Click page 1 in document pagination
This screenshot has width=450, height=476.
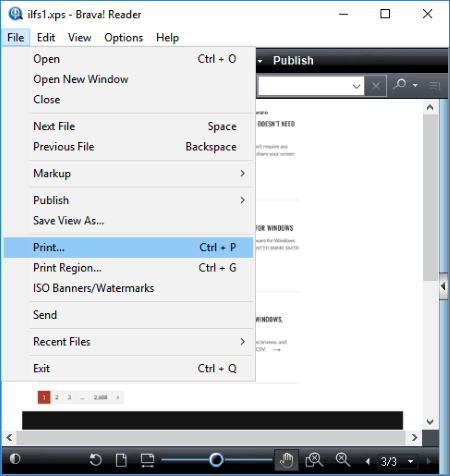point(44,397)
